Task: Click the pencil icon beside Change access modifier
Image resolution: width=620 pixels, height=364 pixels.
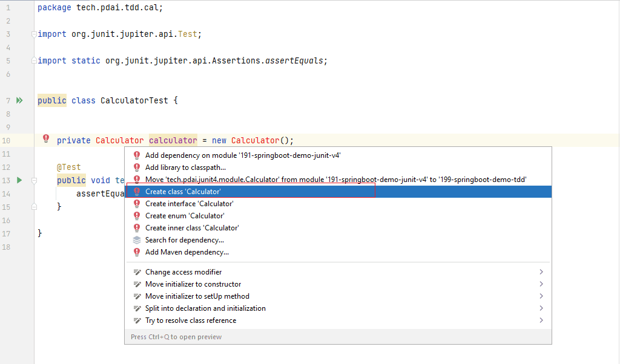Action: 137,272
